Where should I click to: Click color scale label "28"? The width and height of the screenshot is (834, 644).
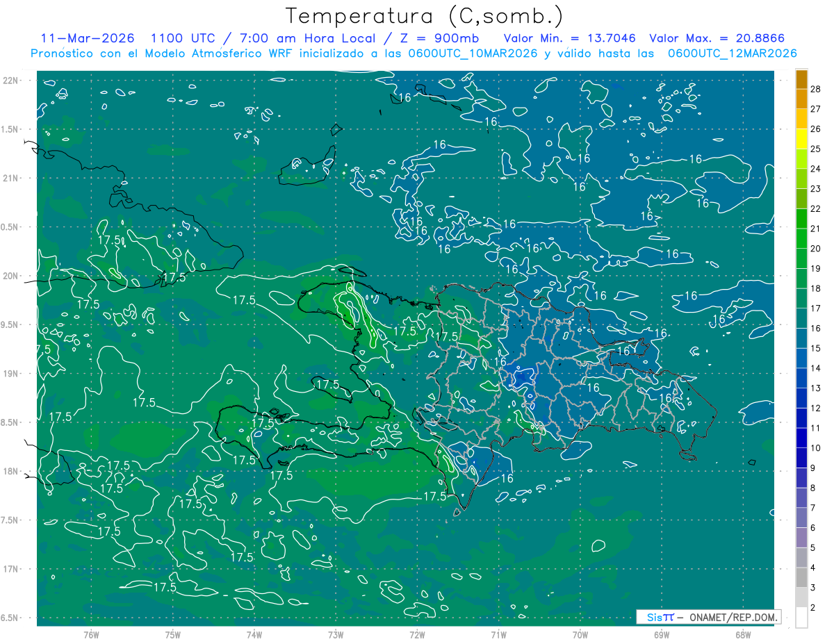click(816, 89)
